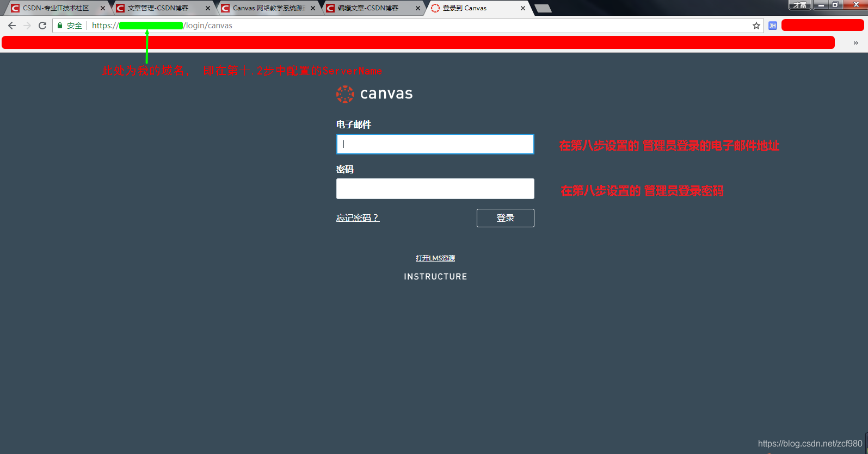Image resolution: width=868 pixels, height=454 pixels.
Task: Bookmark this page with the star icon
Action: [756, 26]
